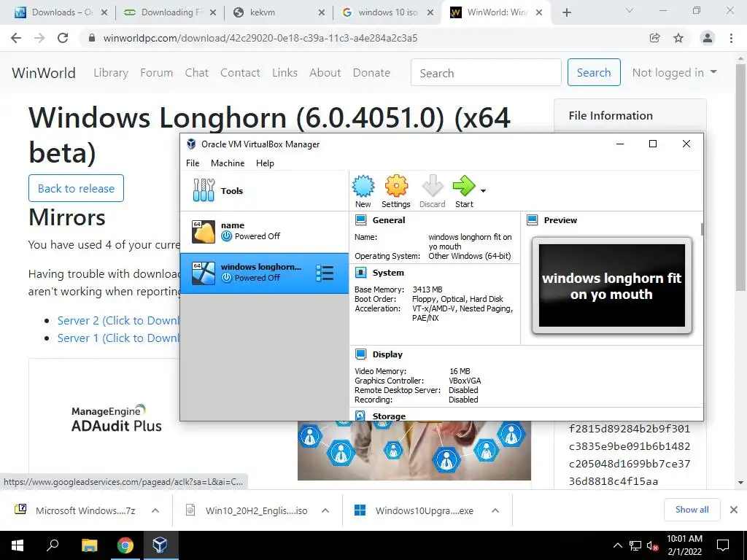
Task: Click the Discard arrow icon
Action: click(433, 186)
